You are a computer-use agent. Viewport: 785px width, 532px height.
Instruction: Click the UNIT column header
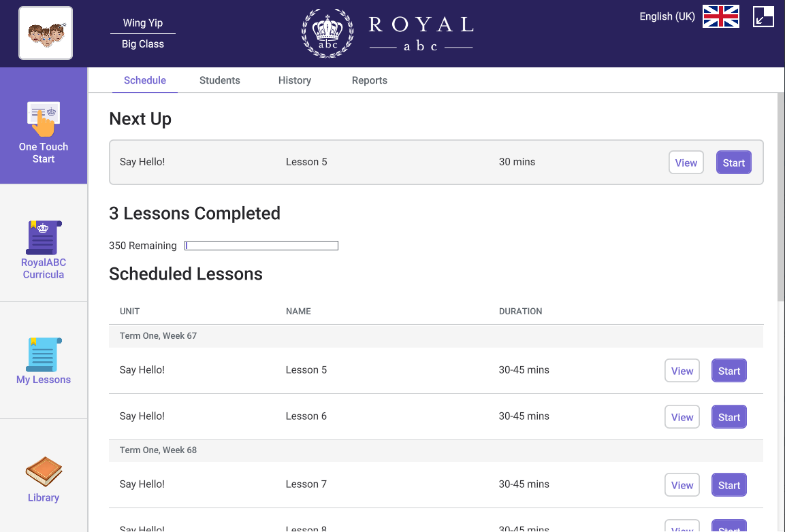129,312
